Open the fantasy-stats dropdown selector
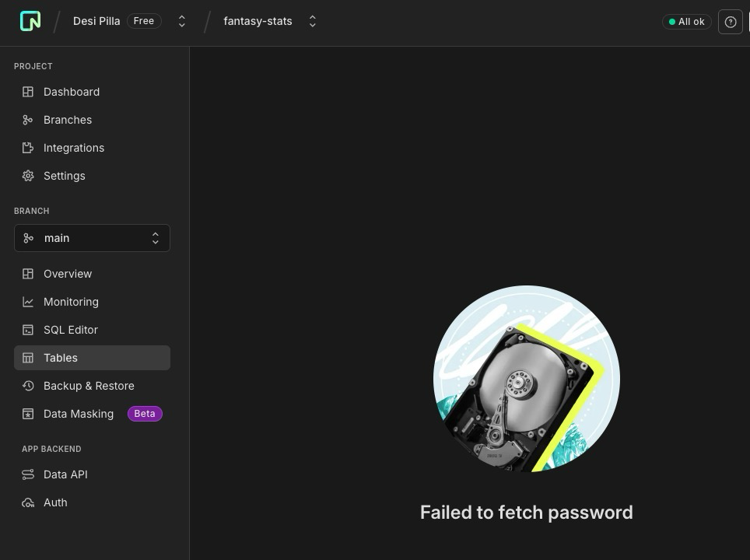Image resolution: width=750 pixels, height=560 pixels. [312, 21]
